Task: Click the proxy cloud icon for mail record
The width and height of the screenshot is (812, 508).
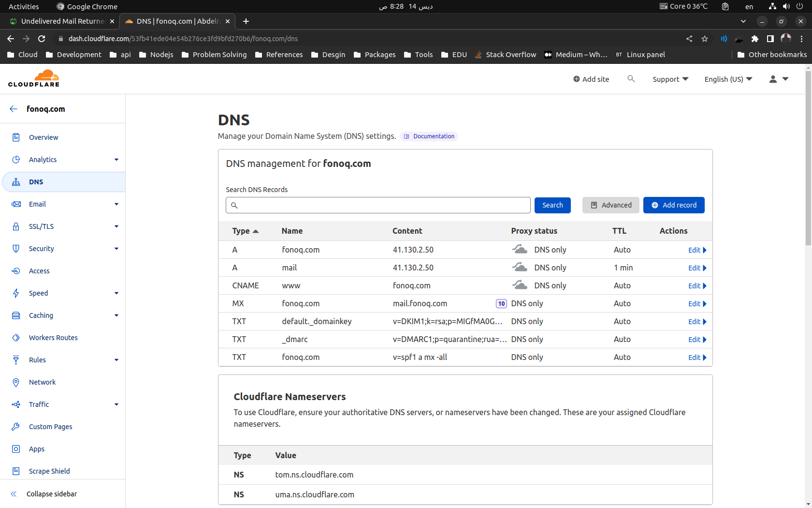Action: point(520,268)
